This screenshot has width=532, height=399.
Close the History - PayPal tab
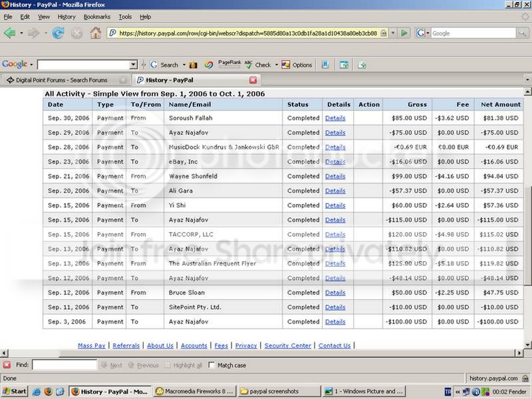click(x=253, y=80)
